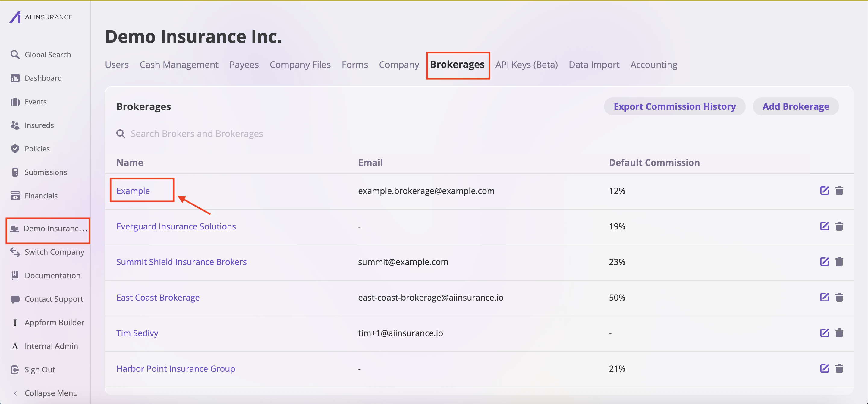Open the Example brokerage link
This screenshot has width=868, height=404.
click(133, 191)
